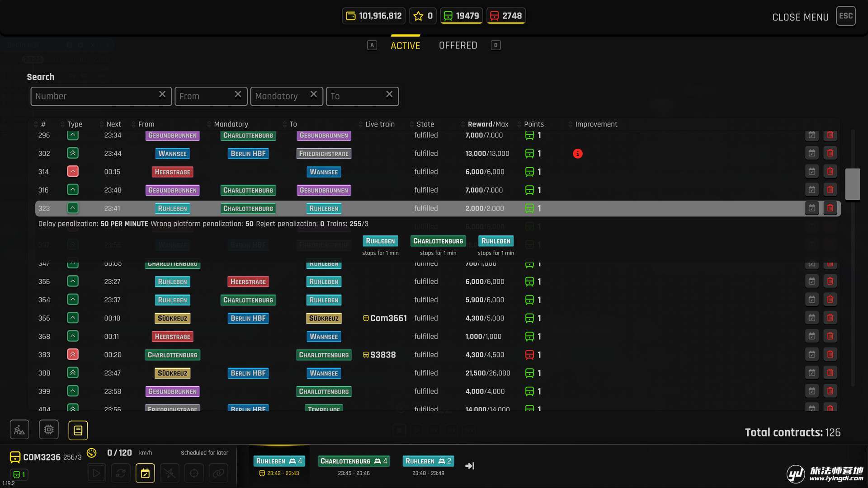Sort contracts by From column
Screen dimensions: 868x488
pos(143,124)
